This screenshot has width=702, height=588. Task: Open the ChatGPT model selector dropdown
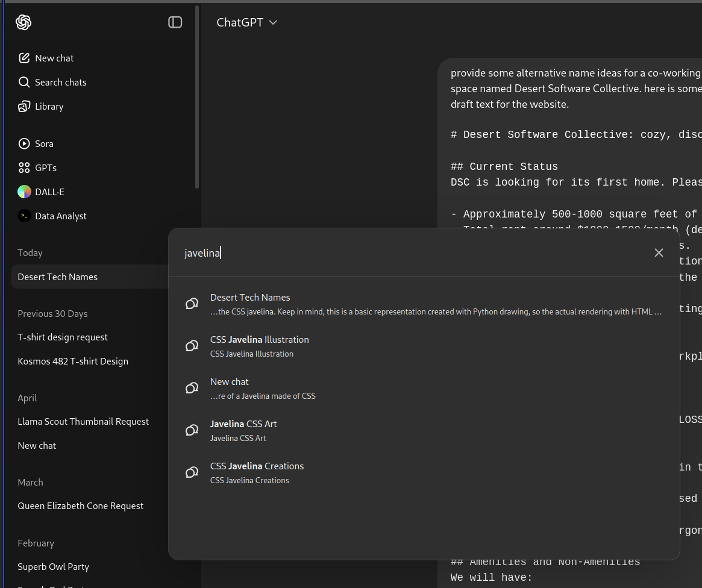point(247,22)
